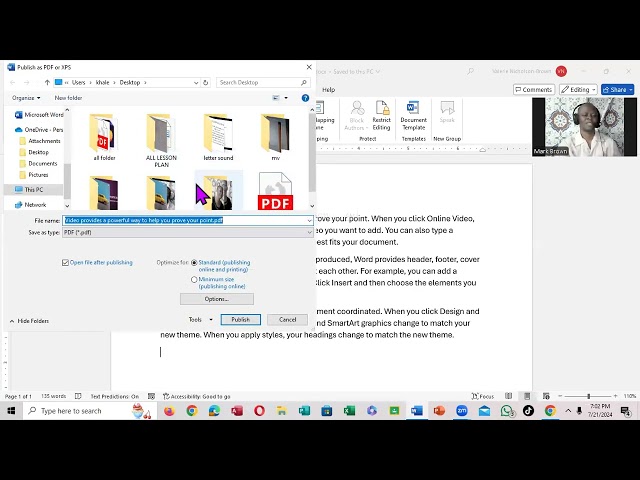Click the New folder button

68,98
